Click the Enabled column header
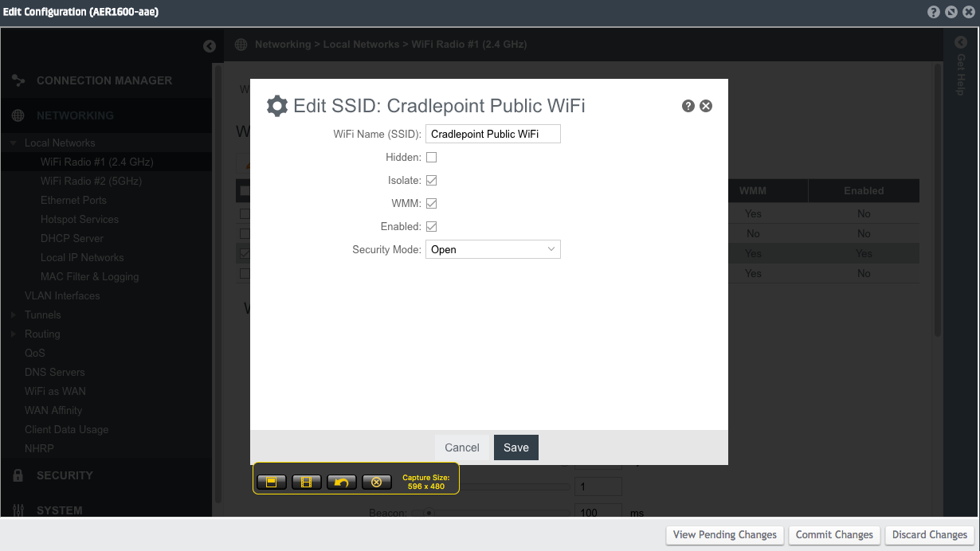 pyautogui.click(x=864, y=191)
